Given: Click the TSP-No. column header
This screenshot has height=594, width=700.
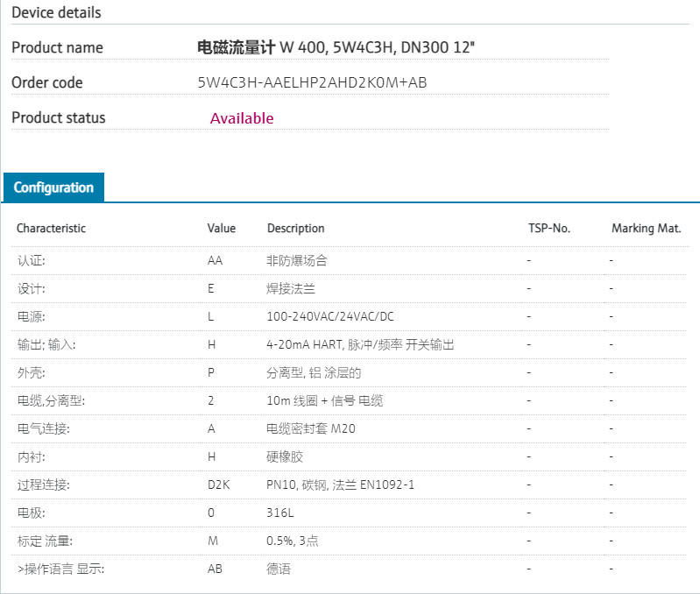Looking at the screenshot, I should (548, 229).
